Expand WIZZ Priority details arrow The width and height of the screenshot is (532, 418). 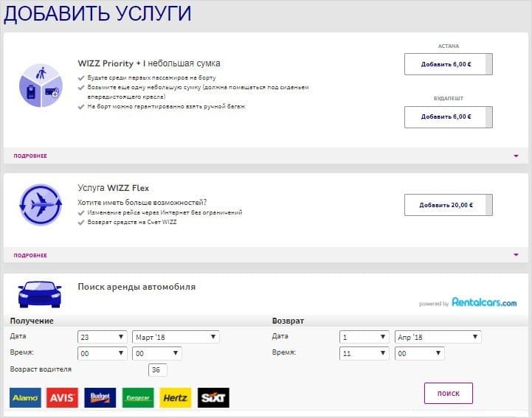[x=516, y=156]
